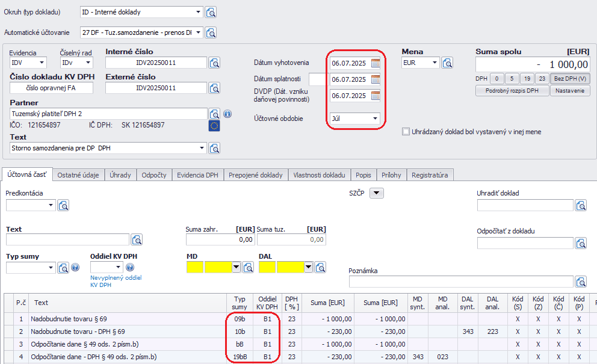The width and height of the screenshot is (597, 364).
Task: Open lookup icon next to Okruh dropdown
Action: [211, 12]
